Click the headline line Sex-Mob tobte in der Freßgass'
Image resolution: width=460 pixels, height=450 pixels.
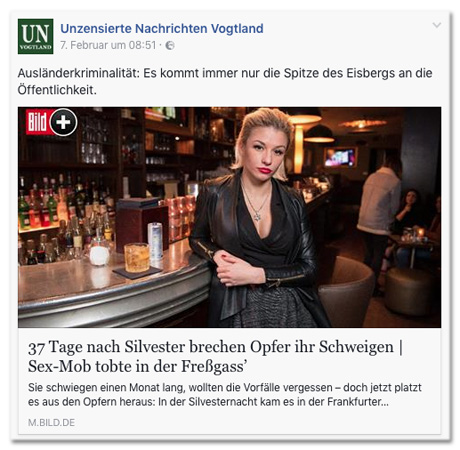click(x=137, y=366)
